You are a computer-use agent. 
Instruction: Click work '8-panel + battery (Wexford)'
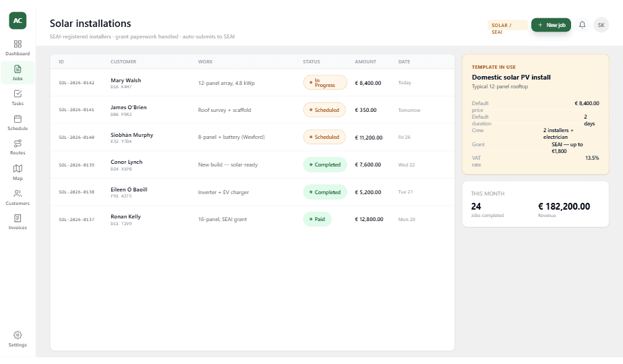tap(231, 137)
